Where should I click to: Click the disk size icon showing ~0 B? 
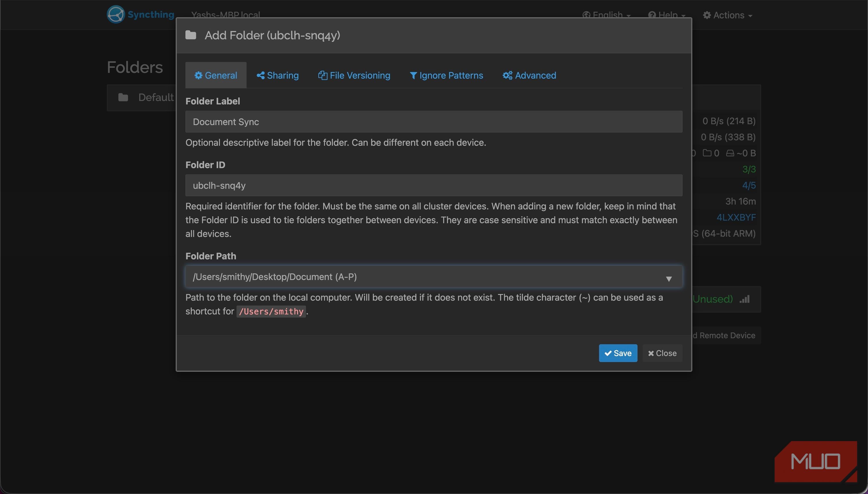(730, 153)
